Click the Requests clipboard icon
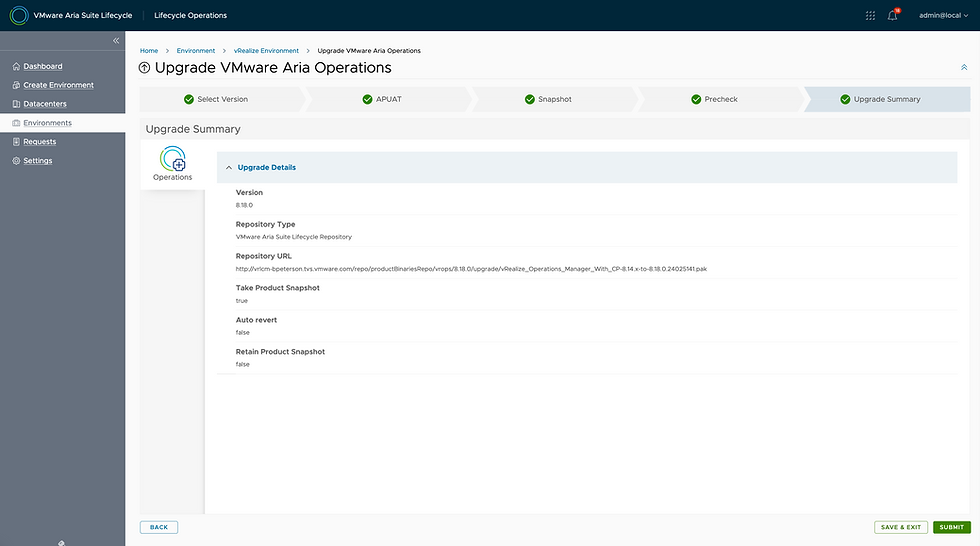This screenshot has height=546, width=980. pos(16,142)
